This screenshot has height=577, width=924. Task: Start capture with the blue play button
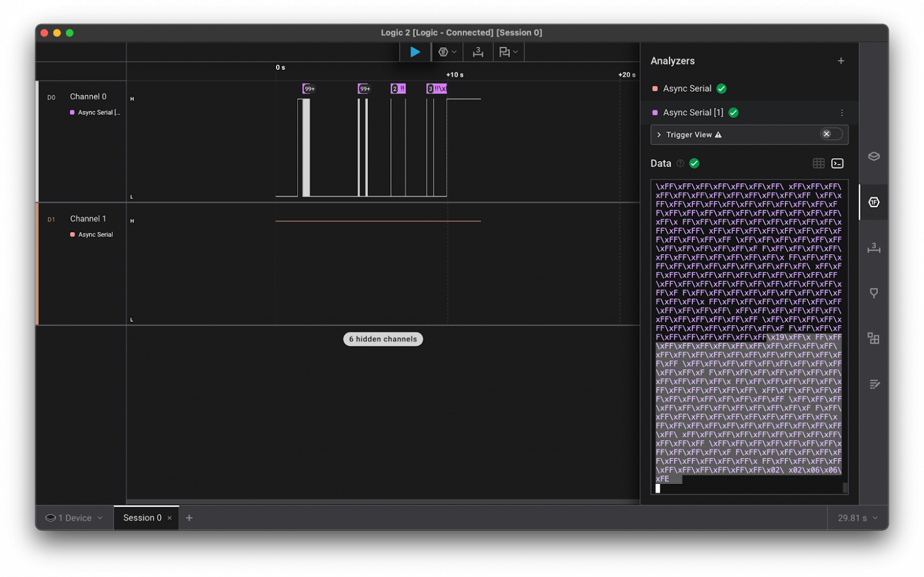coord(415,52)
